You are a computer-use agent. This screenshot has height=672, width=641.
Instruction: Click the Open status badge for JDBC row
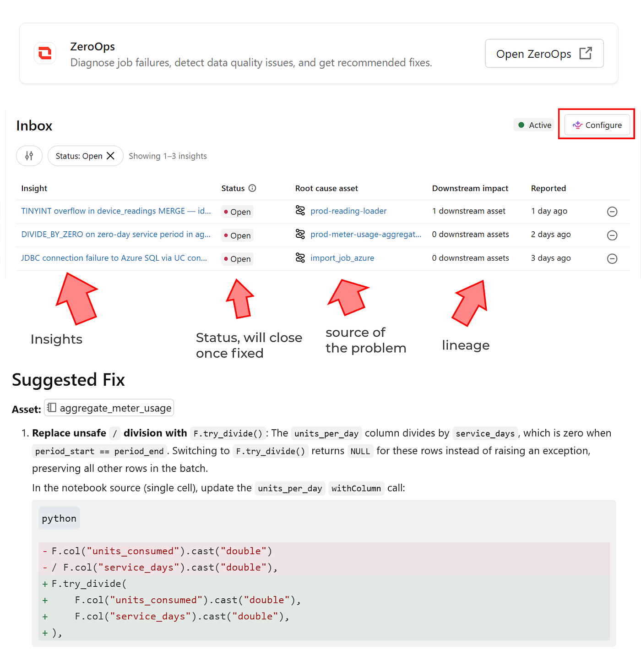pos(237,259)
